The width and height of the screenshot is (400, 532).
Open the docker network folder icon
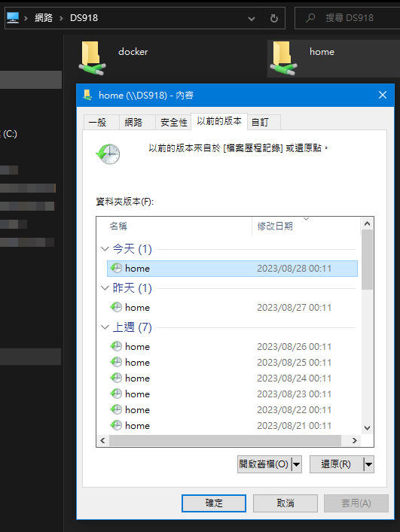pos(92,58)
